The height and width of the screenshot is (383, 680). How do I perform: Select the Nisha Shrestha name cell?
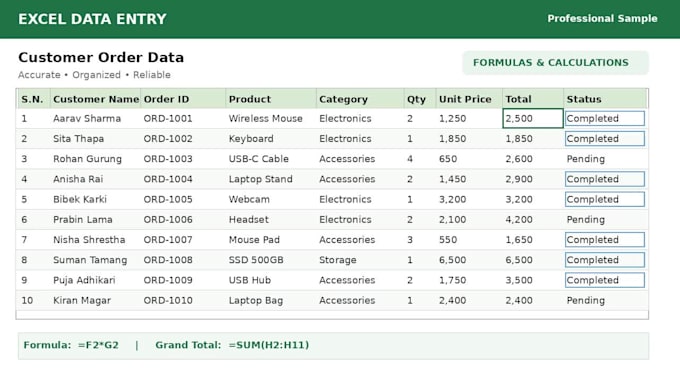click(89, 240)
